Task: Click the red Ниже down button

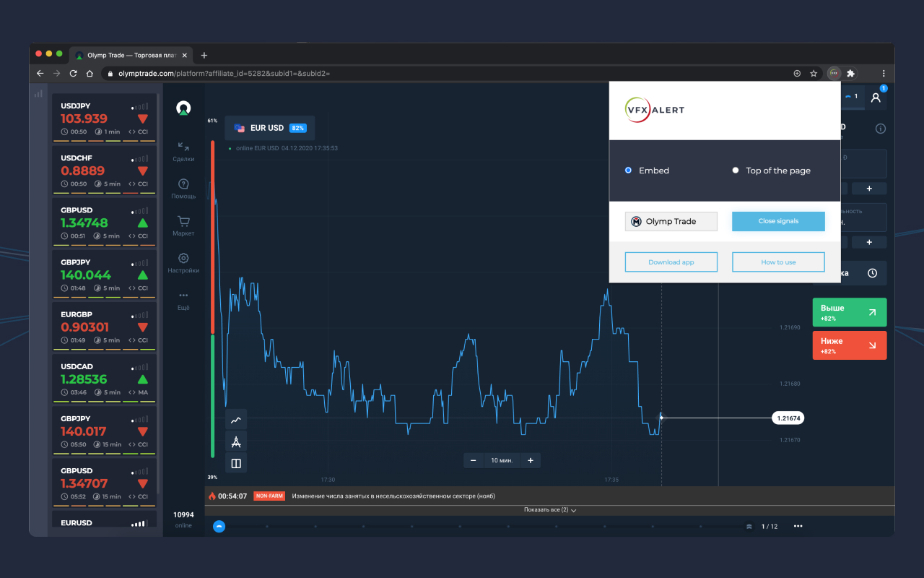Action: click(850, 345)
